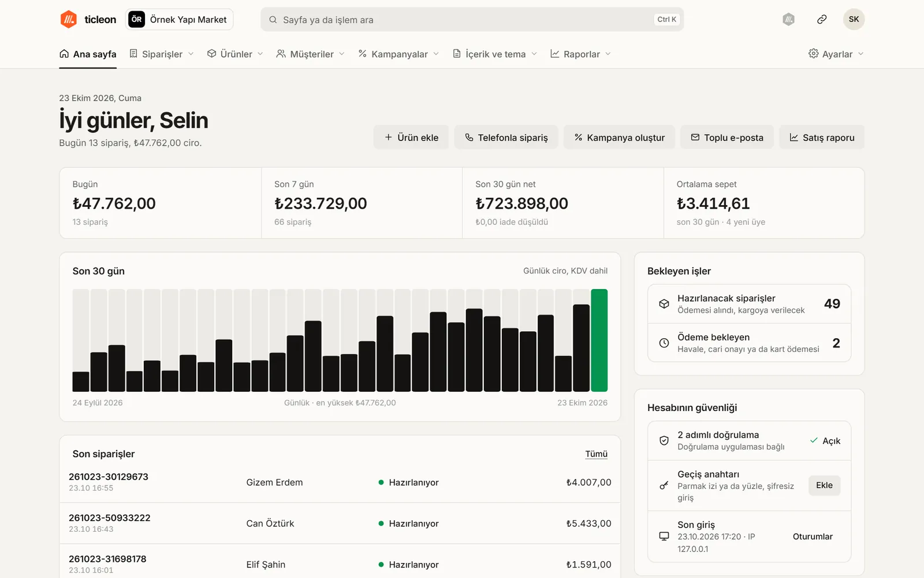The height and width of the screenshot is (578, 924).
Task: Click Ekle button for Geçiş anahtarı
Action: 824,486
